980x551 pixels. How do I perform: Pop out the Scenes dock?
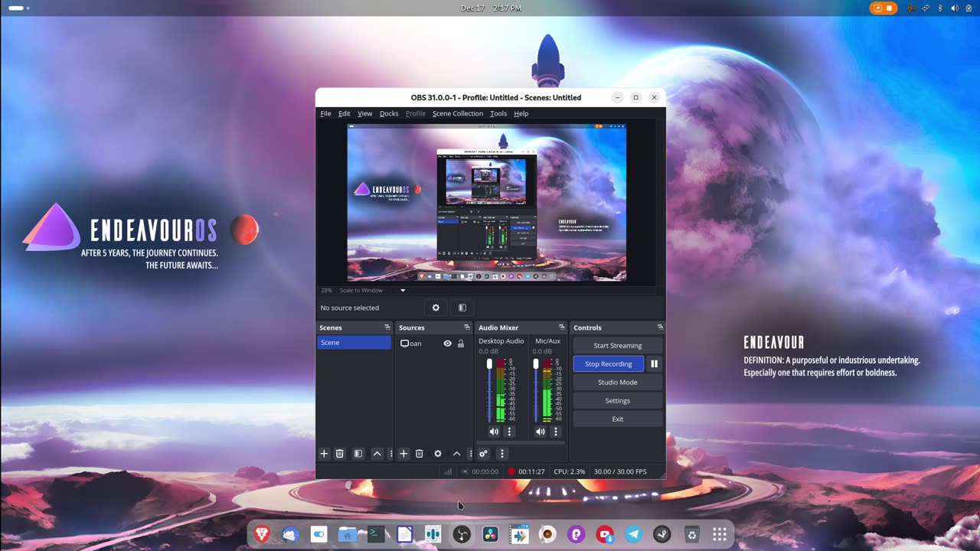click(x=387, y=328)
